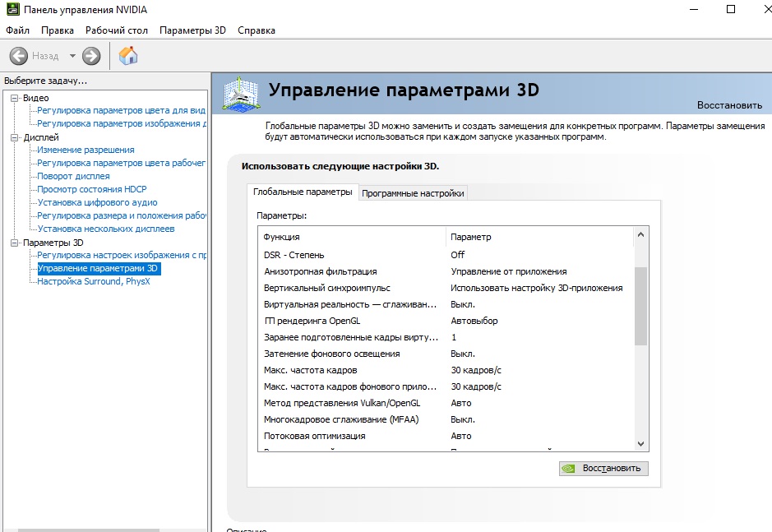Open back history dropdown arrow
Image resolution: width=772 pixels, height=532 pixels.
click(x=72, y=56)
